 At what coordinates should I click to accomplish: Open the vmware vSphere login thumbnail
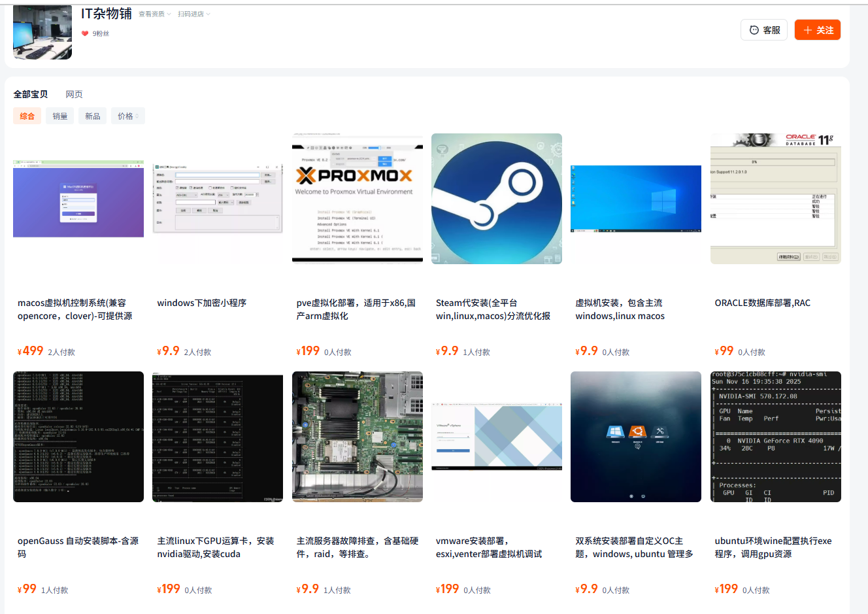[x=497, y=437]
